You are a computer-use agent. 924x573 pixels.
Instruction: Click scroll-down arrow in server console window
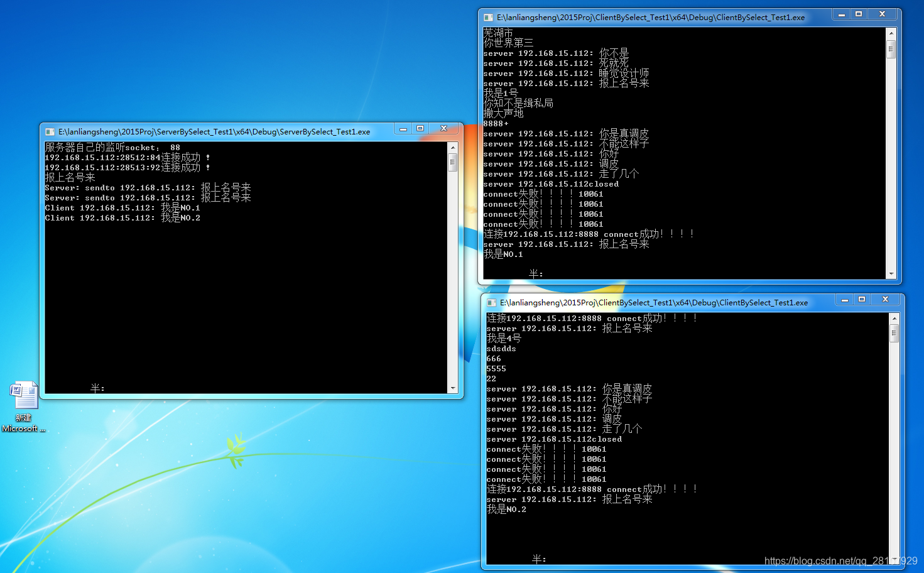point(453,388)
